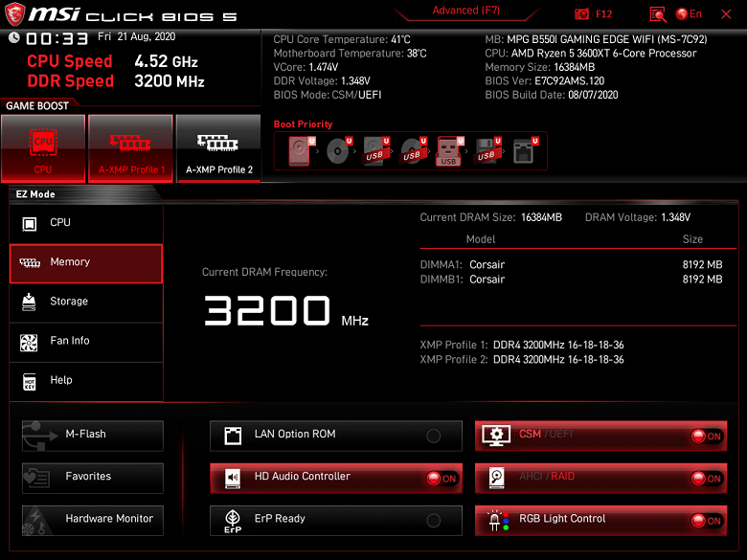Open the Favorites menu
Viewport: 747px width, 560px height.
[x=93, y=478]
